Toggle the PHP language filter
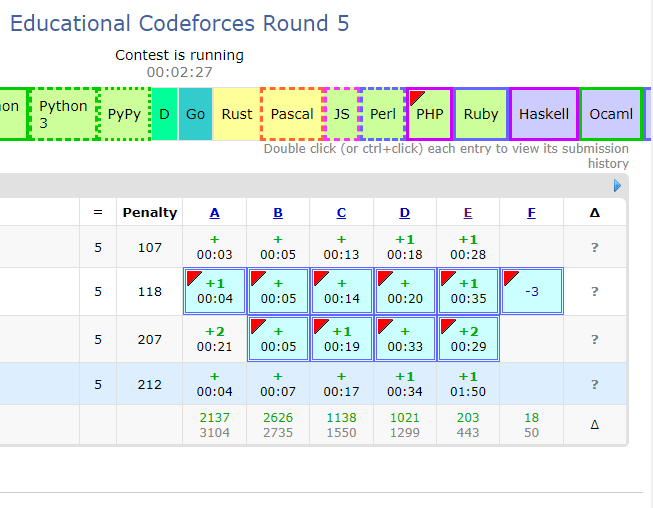Image resolution: width=653 pixels, height=508 pixels. pyautogui.click(x=430, y=114)
